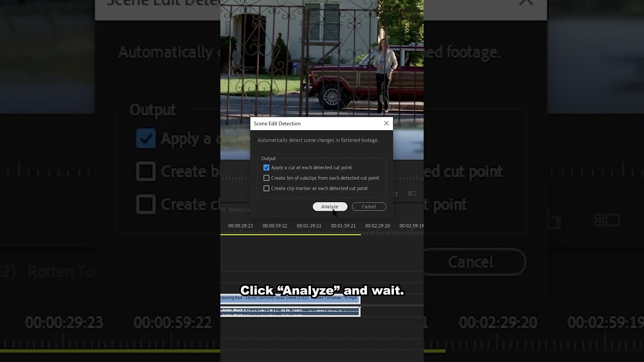Image resolution: width=644 pixels, height=362 pixels.
Task: Click timeline ruler at 00:02:29:20
Action: click(x=377, y=226)
